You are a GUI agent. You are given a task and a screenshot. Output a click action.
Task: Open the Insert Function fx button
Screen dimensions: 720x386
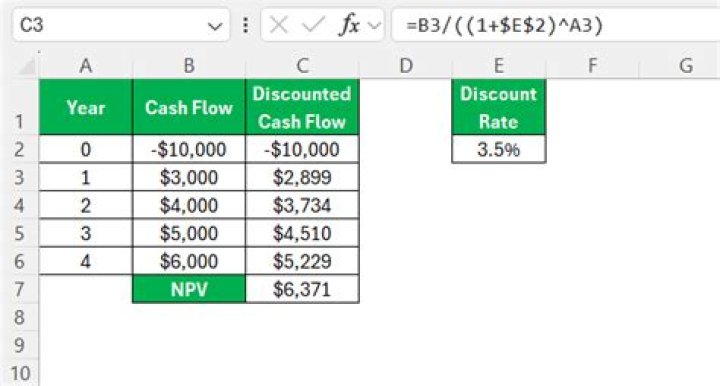[349, 25]
